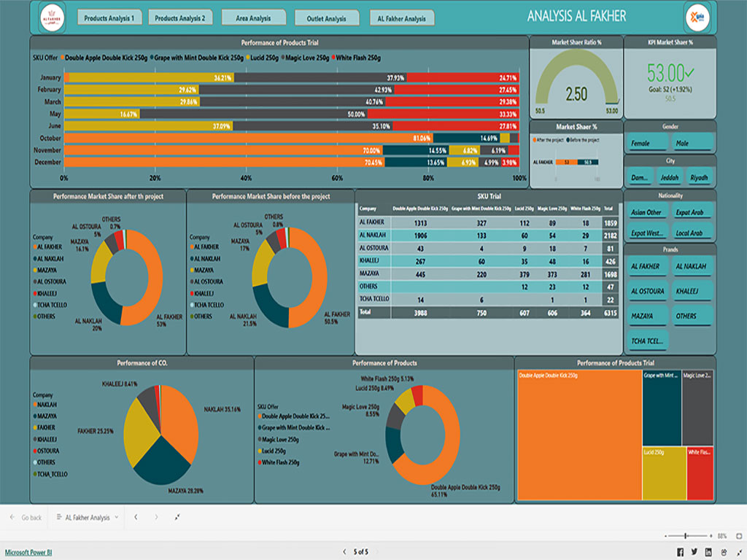This screenshot has width=747, height=560.
Task: Filter brands by AL OSTOURA
Action: click(647, 291)
